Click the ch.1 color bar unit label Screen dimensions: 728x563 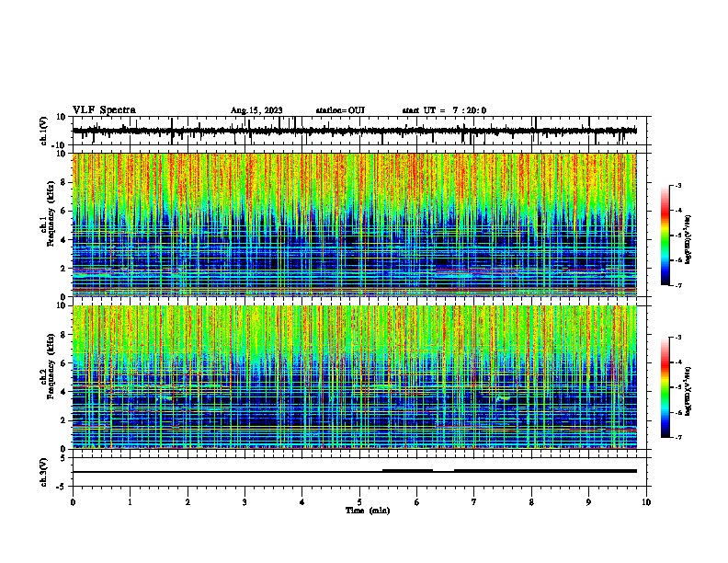pos(688,239)
